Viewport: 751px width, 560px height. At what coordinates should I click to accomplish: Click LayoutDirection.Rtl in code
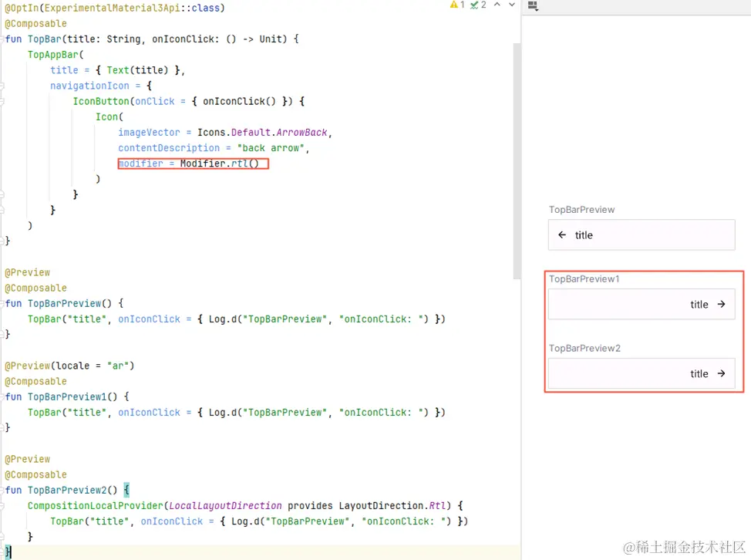pyautogui.click(x=392, y=506)
